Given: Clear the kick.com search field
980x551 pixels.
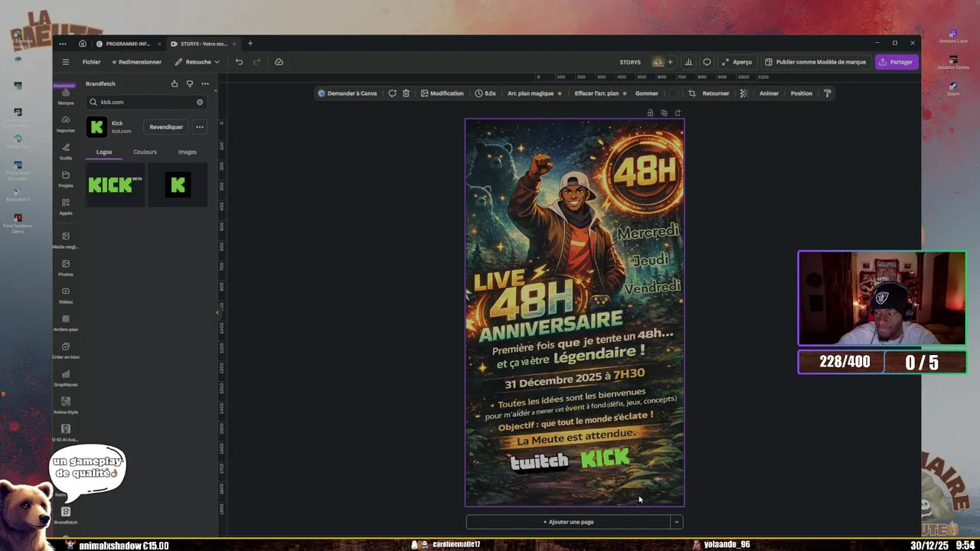Looking at the screenshot, I should point(200,102).
